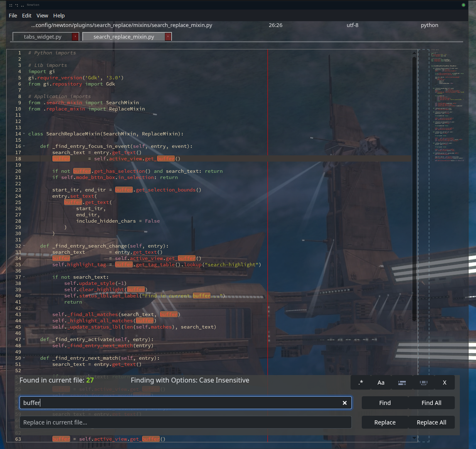476x449 pixels.
Task: Toggle case sensitivity Aa button
Action: coord(381,383)
